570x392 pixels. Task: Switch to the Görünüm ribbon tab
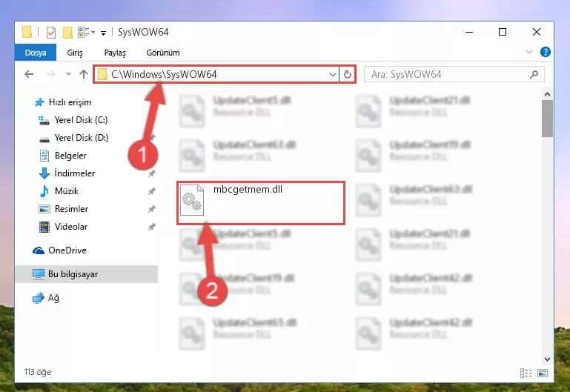tap(163, 53)
